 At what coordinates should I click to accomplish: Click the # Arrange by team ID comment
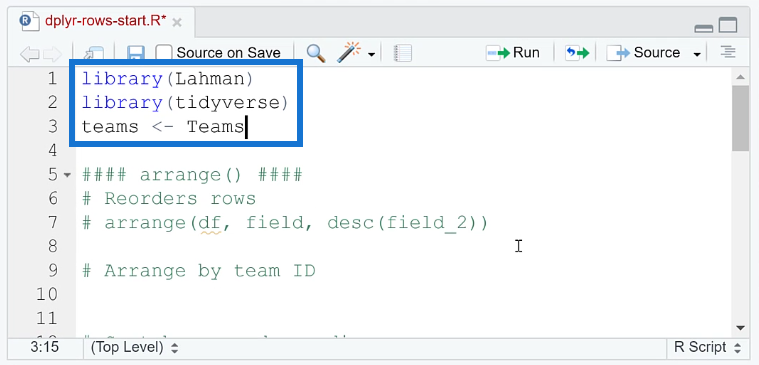198,271
